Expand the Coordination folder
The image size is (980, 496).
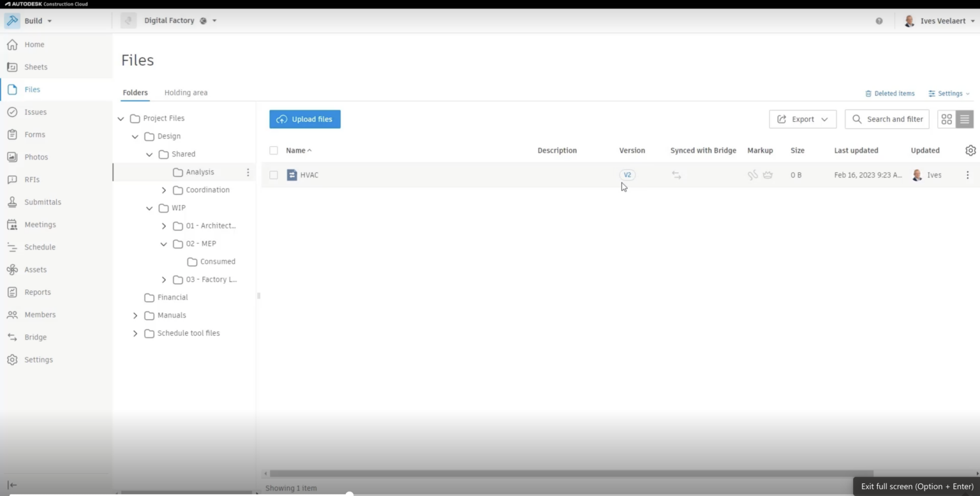pos(164,190)
